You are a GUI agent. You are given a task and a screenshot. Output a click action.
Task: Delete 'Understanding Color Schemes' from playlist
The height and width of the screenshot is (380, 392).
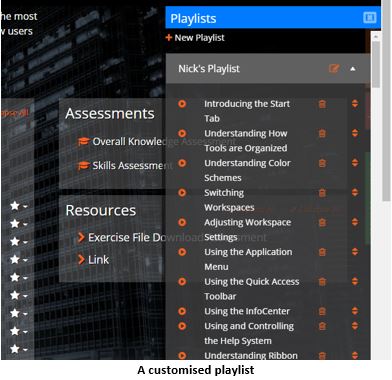(322, 163)
